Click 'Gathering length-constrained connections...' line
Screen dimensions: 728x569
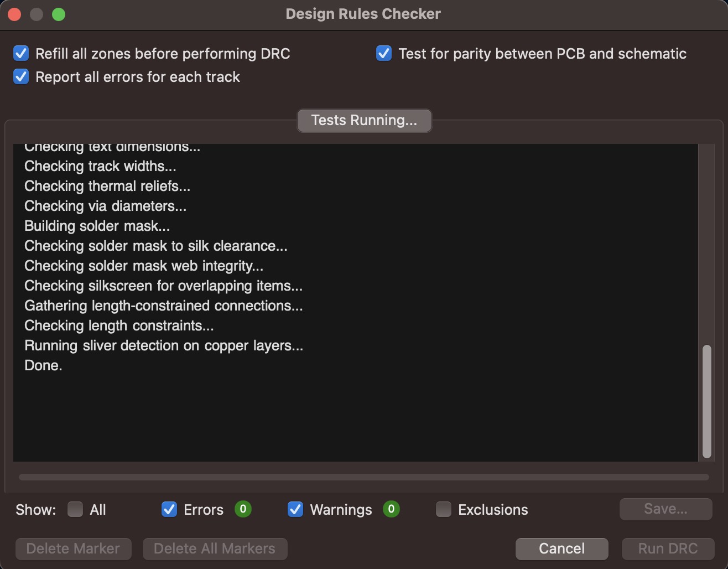click(164, 306)
